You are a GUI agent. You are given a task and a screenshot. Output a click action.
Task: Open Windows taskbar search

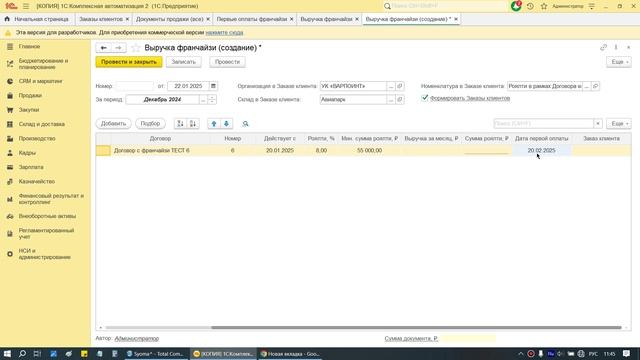click(x=22, y=354)
